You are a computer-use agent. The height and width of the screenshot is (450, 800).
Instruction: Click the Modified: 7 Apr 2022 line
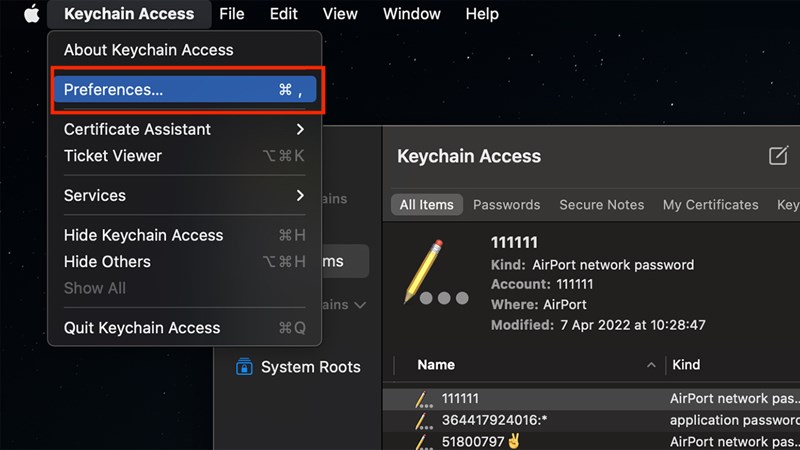(598, 325)
